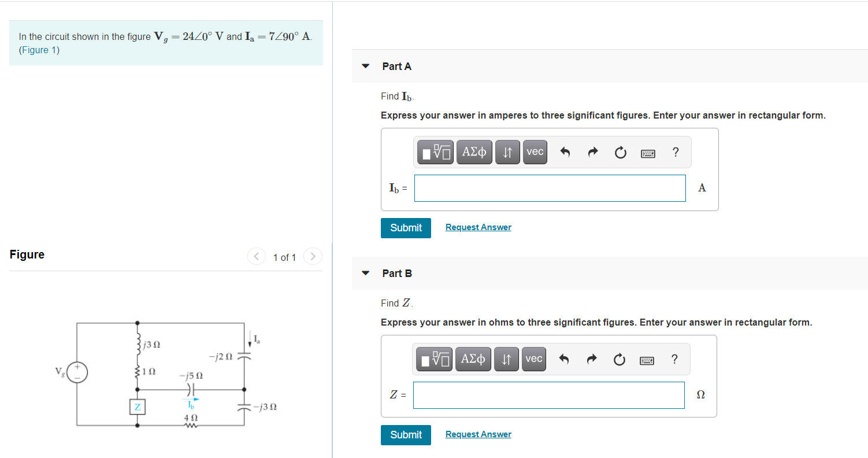Click vec button in Part B toolbar
This screenshot has height=458, width=868.
tap(535, 359)
